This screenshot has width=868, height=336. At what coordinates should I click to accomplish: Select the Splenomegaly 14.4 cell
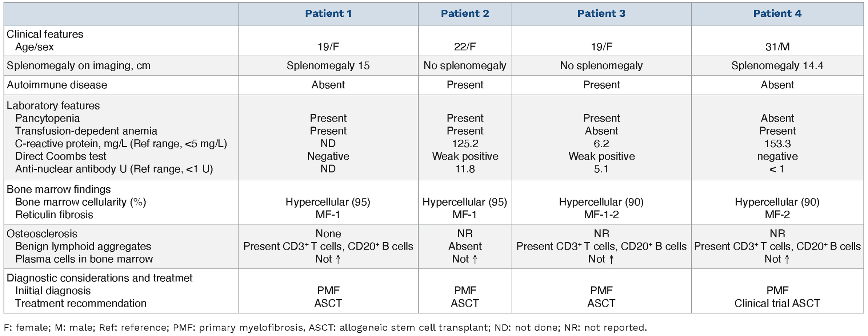[777, 66]
